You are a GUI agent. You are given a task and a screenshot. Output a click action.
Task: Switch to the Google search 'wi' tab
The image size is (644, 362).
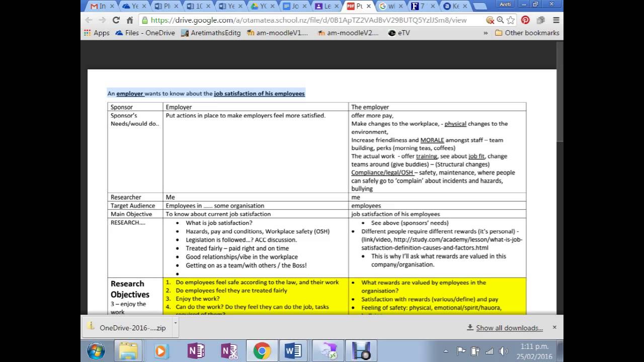[x=390, y=7]
